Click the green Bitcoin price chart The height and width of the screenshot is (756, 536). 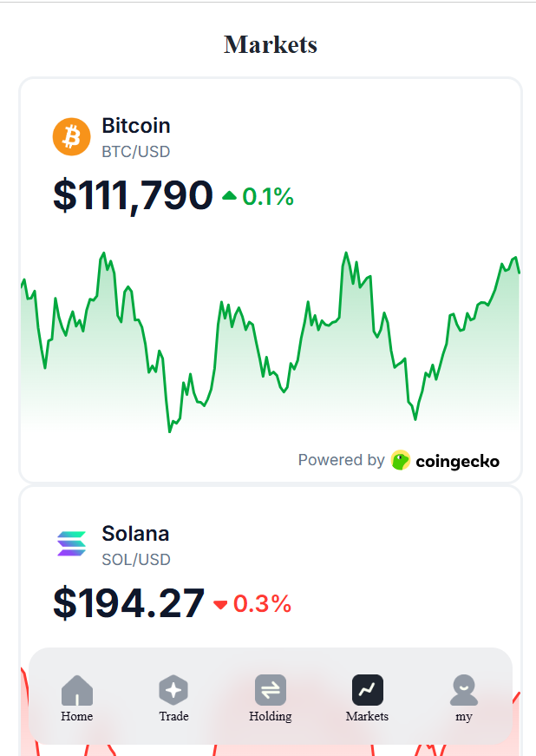270,347
